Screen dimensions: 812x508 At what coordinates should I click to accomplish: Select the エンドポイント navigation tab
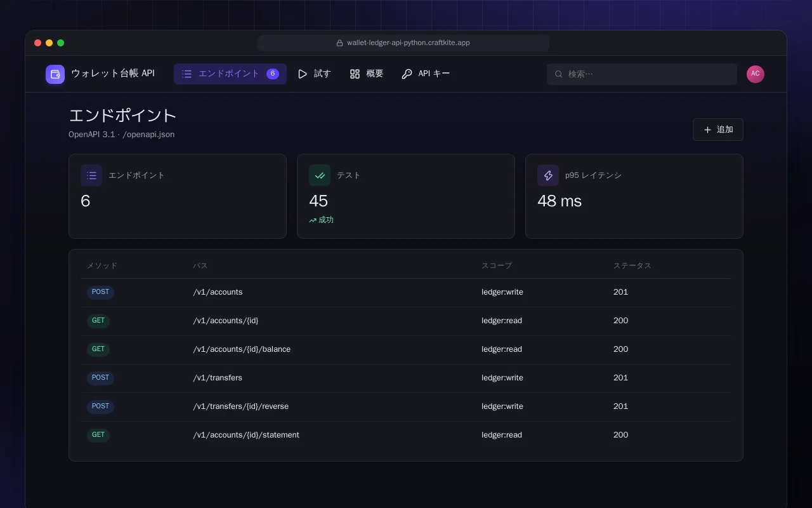click(x=230, y=74)
